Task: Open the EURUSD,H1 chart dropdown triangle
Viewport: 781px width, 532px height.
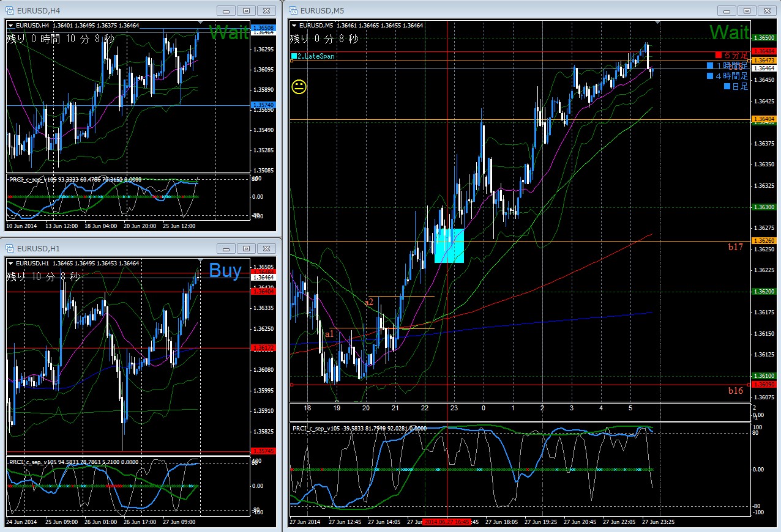Action: click(x=12, y=263)
